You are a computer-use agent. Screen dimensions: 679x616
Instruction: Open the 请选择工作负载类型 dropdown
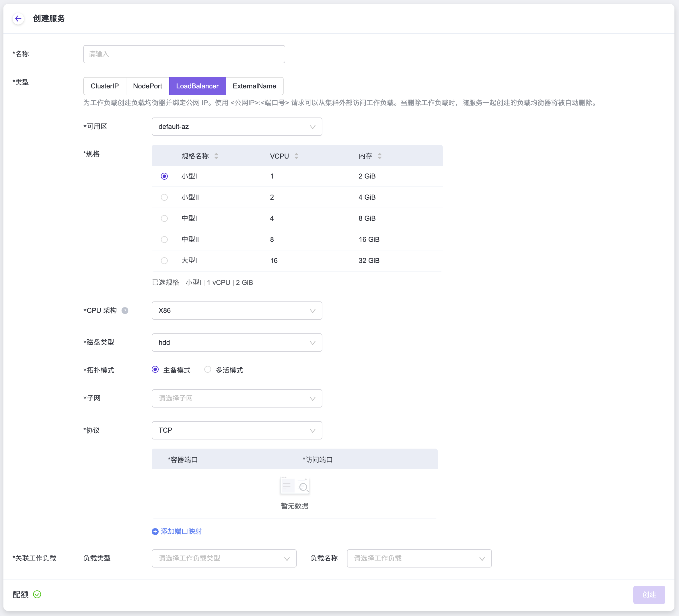tap(224, 558)
